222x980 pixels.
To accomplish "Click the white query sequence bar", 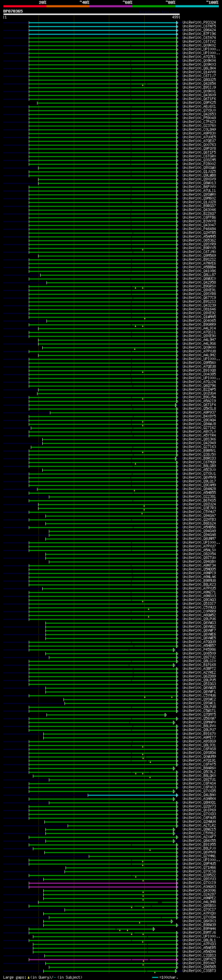I will (x=92, y=15).
